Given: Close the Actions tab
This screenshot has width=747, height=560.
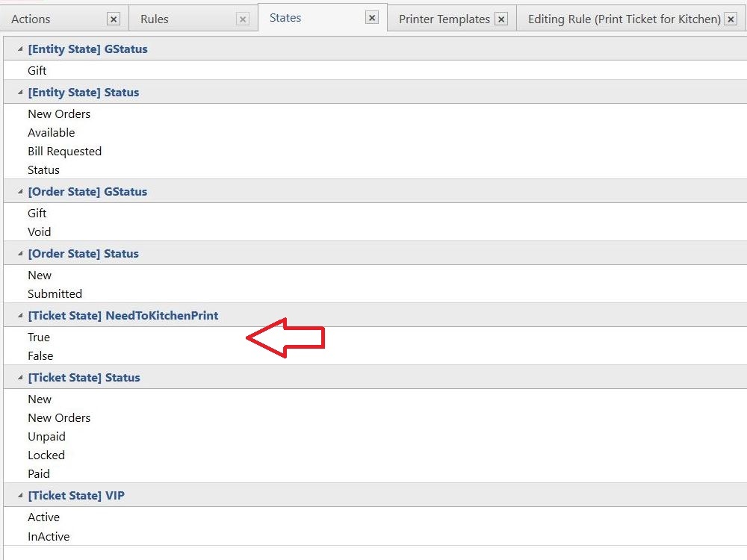Looking at the screenshot, I should pos(113,19).
